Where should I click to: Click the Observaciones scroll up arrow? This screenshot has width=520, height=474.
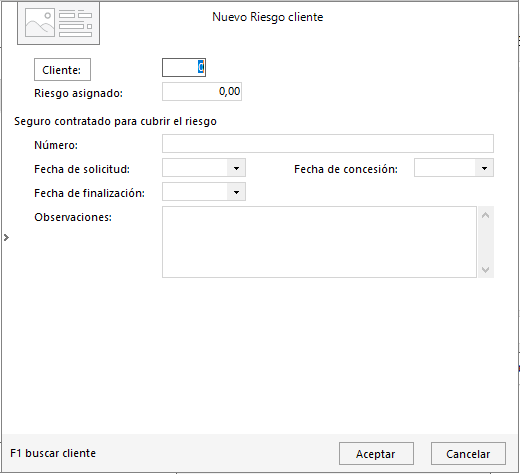pos(486,215)
